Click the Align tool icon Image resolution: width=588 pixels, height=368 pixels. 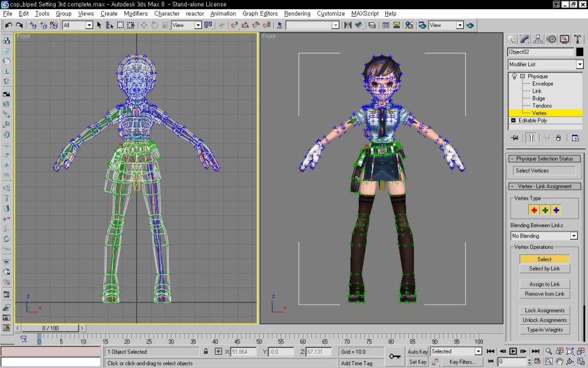point(358,25)
